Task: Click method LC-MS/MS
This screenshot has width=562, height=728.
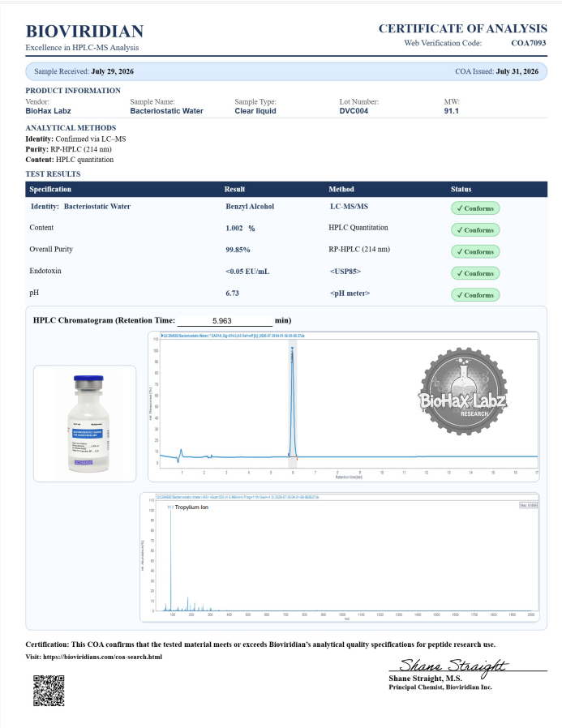Action: pos(349,207)
